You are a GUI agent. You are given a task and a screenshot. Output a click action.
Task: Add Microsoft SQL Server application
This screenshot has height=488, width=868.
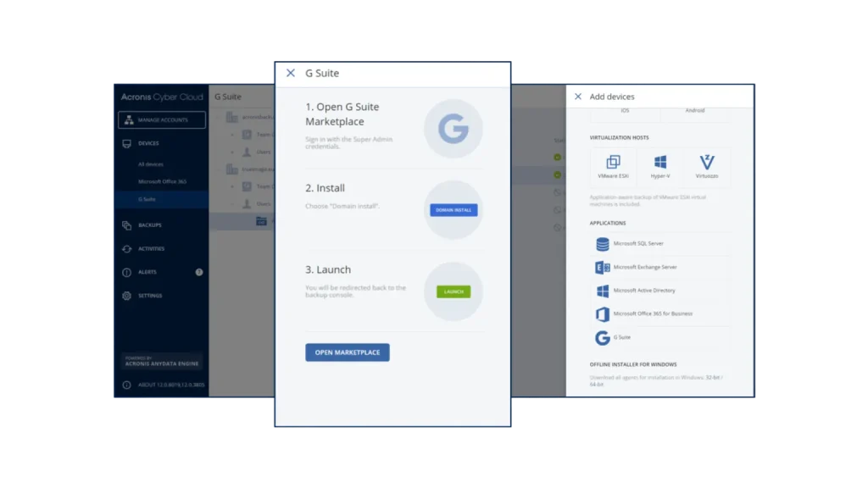pyautogui.click(x=659, y=243)
